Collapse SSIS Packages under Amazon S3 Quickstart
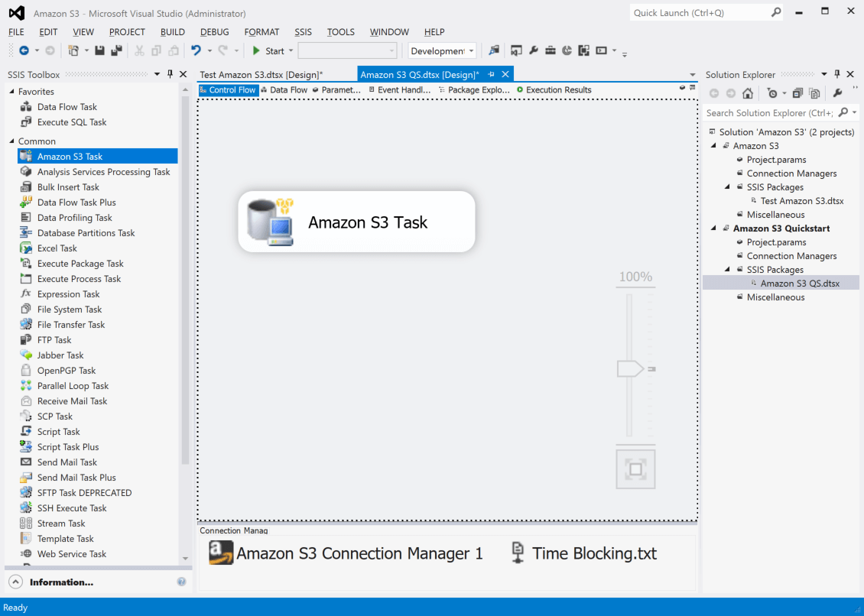 coord(727,270)
